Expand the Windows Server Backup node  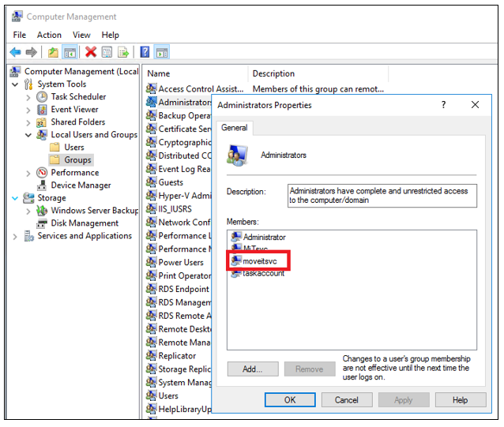(28, 212)
